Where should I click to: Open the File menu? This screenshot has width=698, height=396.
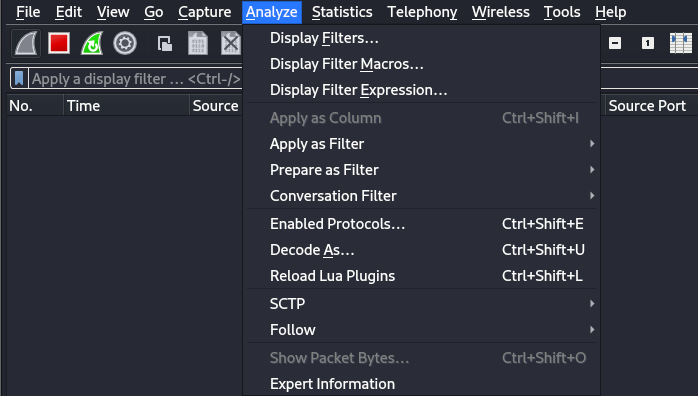click(x=28, y=12)
